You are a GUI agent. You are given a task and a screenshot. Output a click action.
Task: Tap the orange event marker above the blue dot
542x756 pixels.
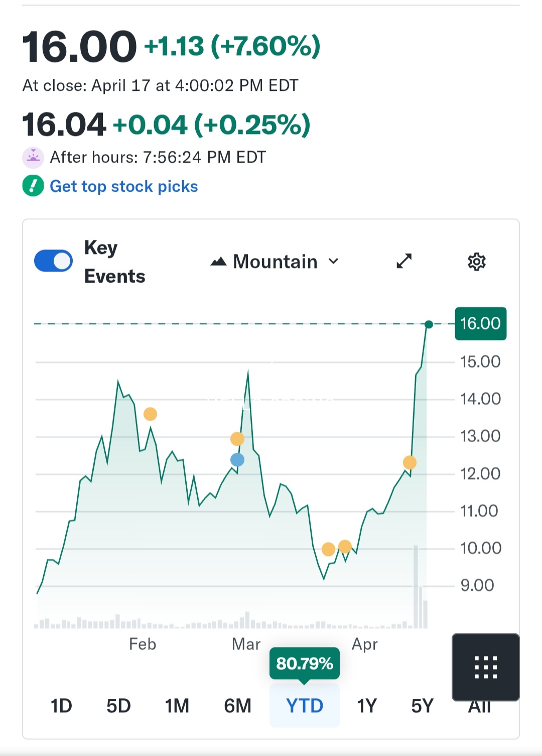(x=237, y=439)
